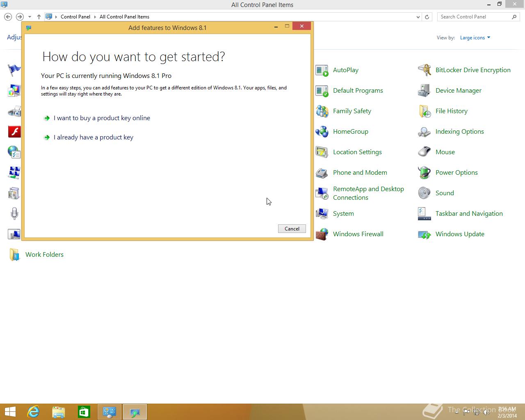Open the Programs and Features box icon
The image size is (525, 420).
pyautogui.click(x=14, y=193)
